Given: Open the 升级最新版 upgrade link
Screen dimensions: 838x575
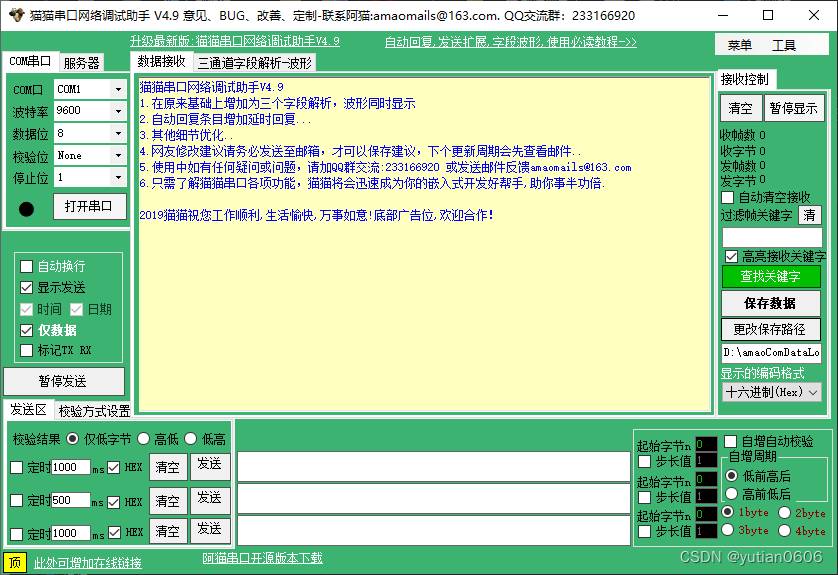Looking at the screenshot, I should coord(235,41).
